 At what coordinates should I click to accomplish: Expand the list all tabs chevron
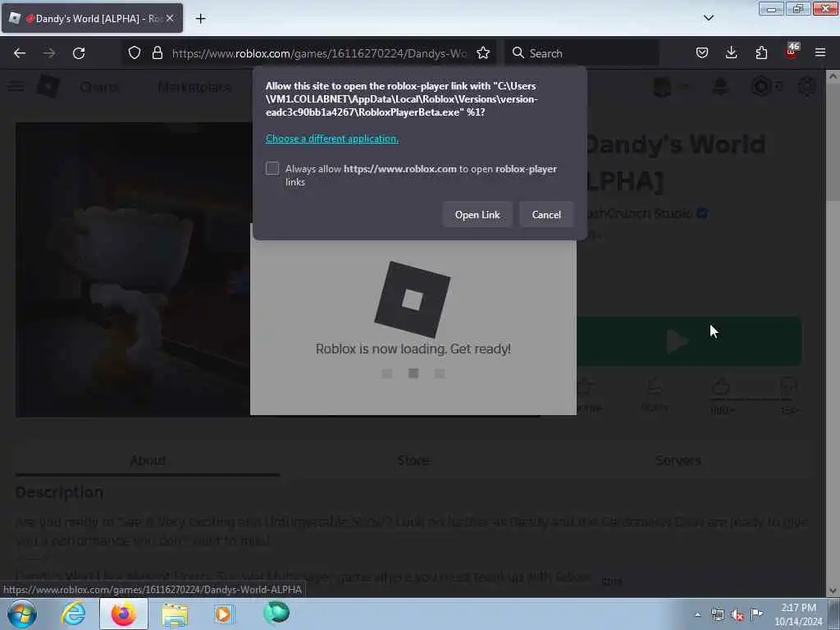click(x=708, y=18)
